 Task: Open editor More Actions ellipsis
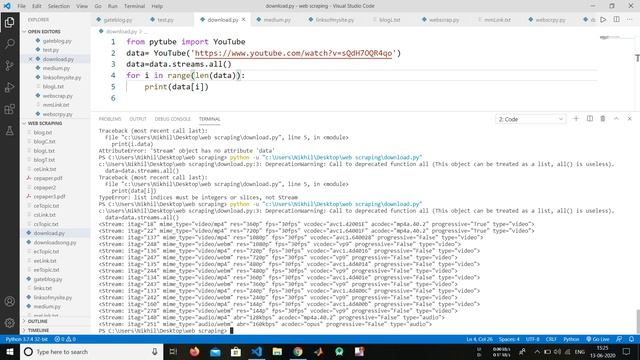[629, 20]
